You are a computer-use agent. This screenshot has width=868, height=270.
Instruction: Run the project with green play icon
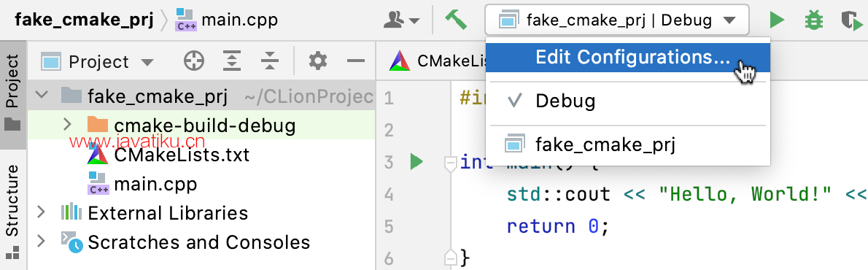click(x=778, y=20)
